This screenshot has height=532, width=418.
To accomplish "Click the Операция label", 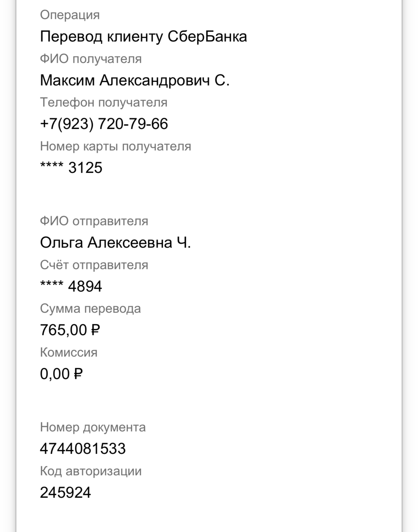I will click(x=70, y=15).
